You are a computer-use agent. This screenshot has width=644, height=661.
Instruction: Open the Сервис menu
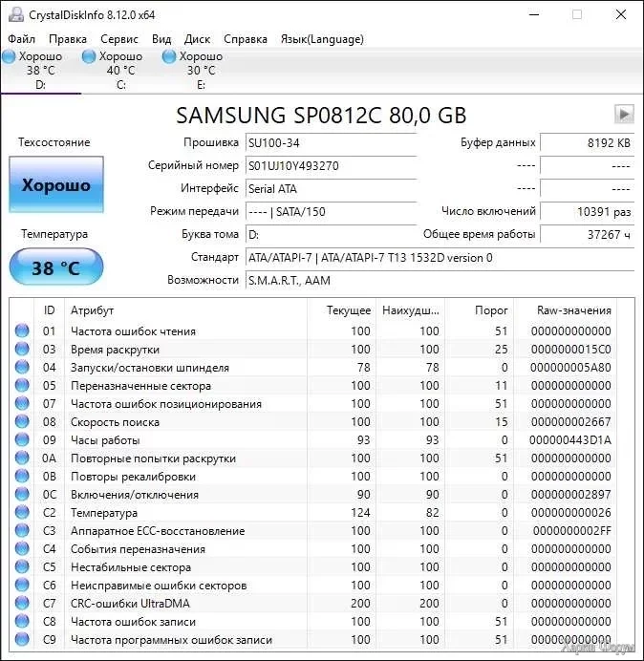pyautogui.click(x=118, y=39)
